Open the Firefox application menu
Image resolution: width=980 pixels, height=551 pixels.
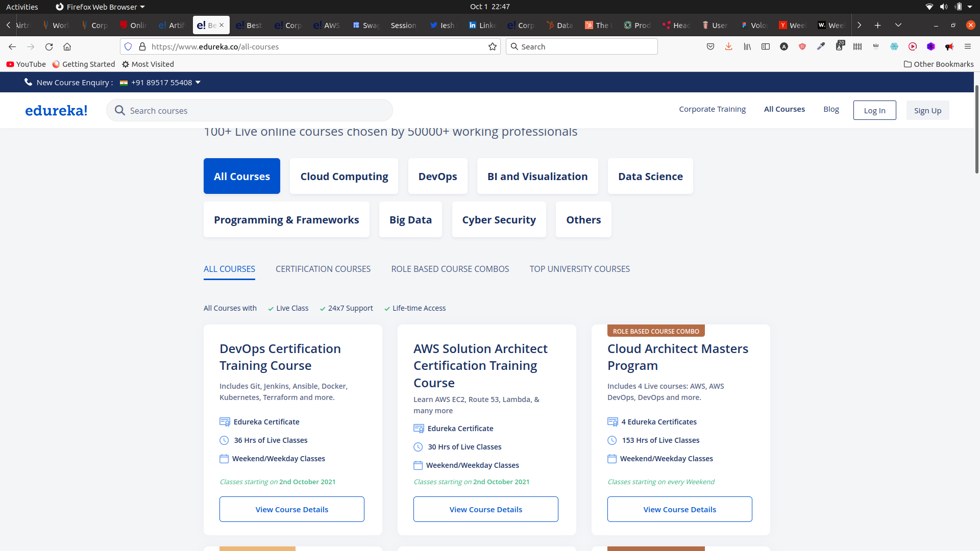[x=968, y=46]
